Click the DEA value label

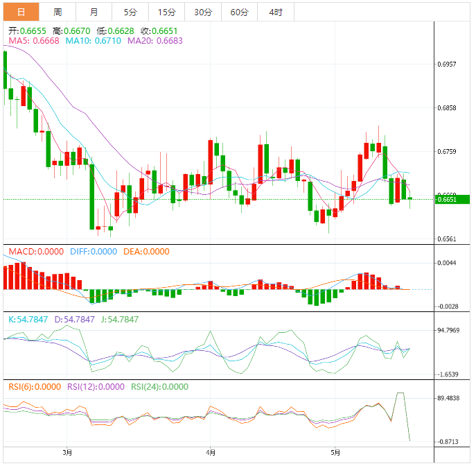pos(146,252)
